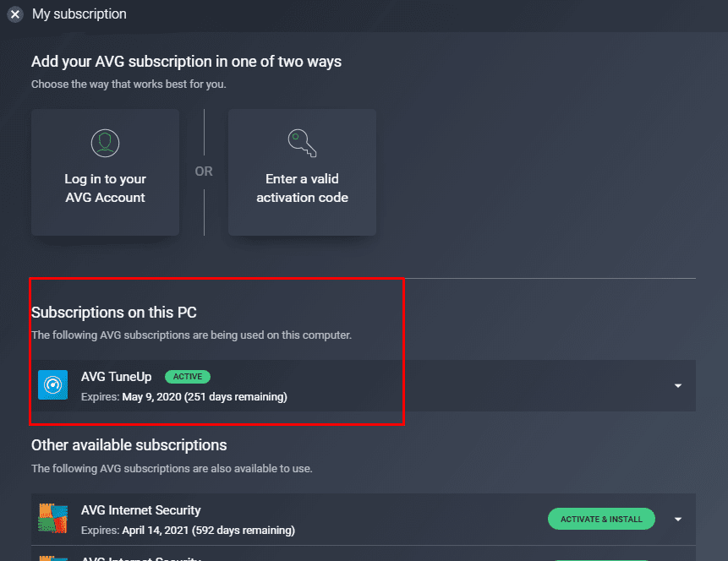Click Add your AVG subscription heading
This screenshot has height=561, width=728.
click(x=186, y=61)
